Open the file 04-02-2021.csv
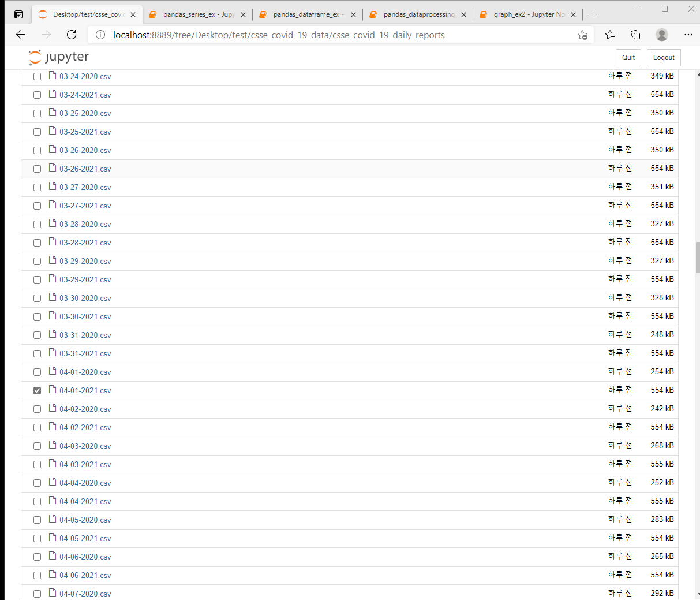Image resolution: width=700 pixels, height=600 pixels. coord(85,427)
